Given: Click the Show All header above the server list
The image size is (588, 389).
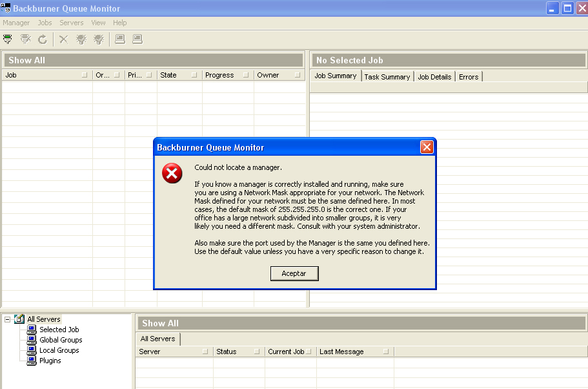Looking at the screenshot, I should (361, 323).
